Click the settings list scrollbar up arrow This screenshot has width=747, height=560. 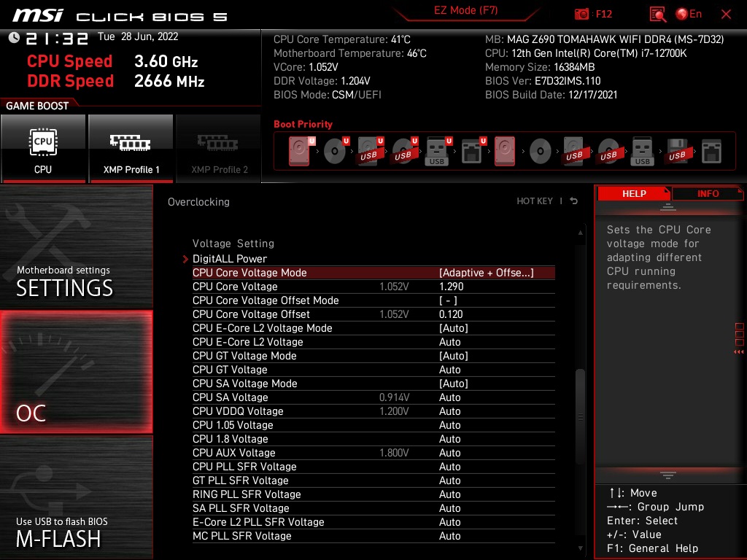pos(580,233)
